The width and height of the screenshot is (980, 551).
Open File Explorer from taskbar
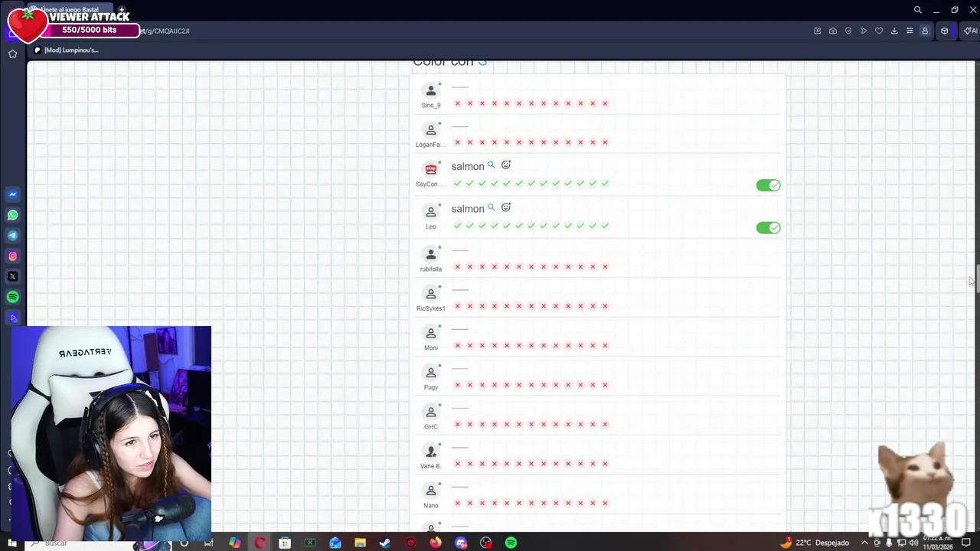(x=360, y=543)
